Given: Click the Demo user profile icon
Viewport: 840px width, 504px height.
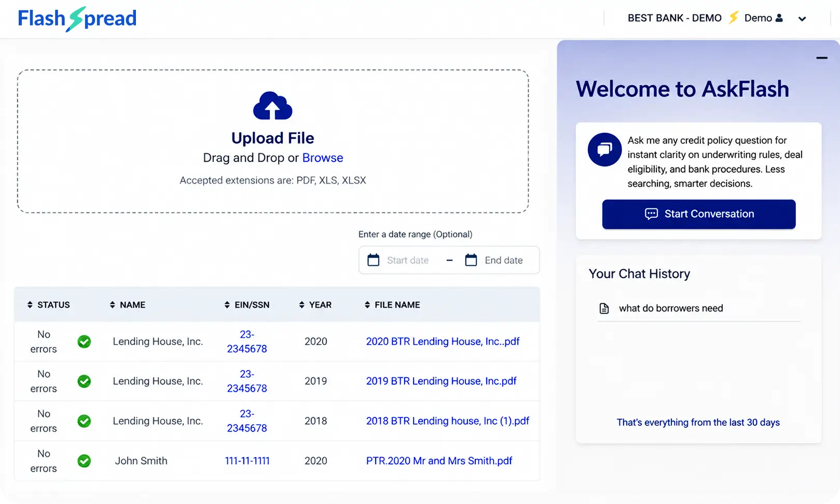Looking at the screenshot, I should tap(779, 18).
